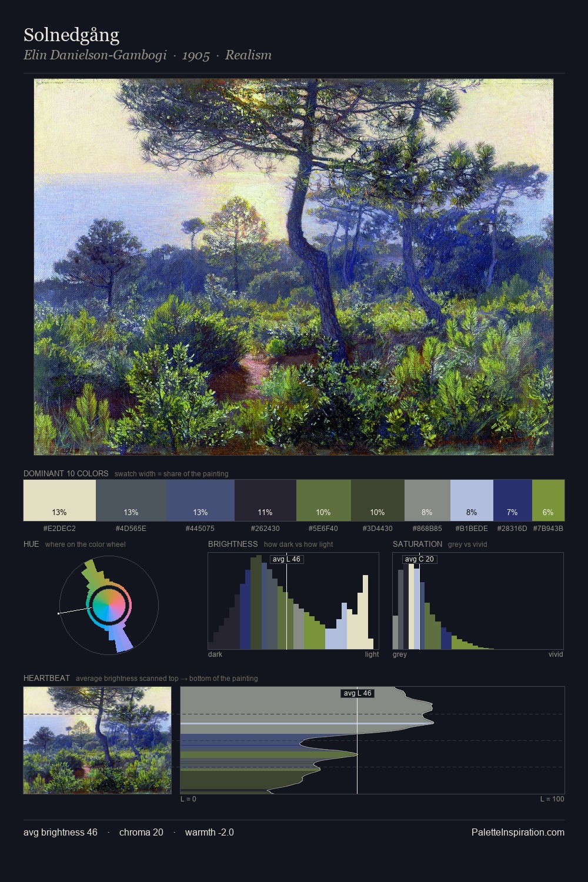Click the 'dark' brightness axis label

click(x=215, y=654)
